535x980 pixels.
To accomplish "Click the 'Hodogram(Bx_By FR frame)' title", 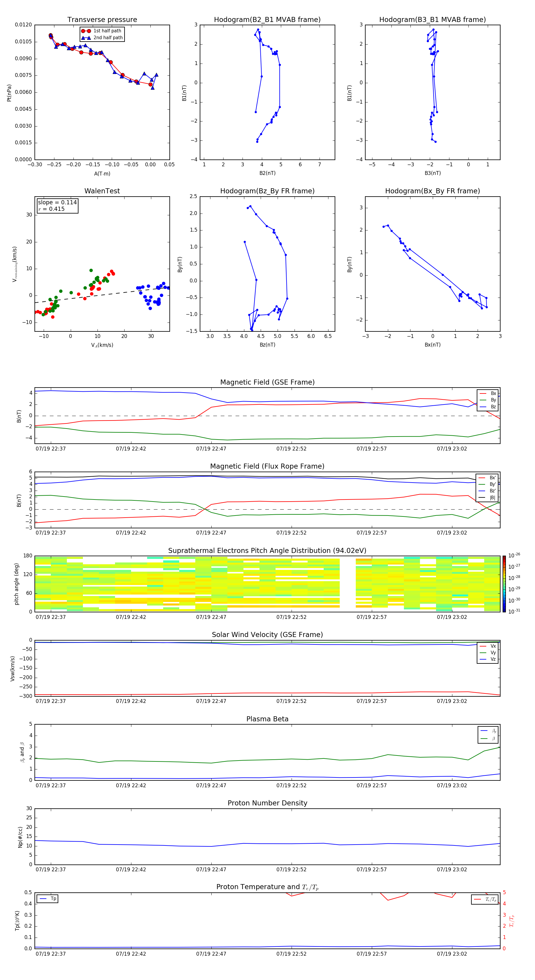I will tap(432, 191).
